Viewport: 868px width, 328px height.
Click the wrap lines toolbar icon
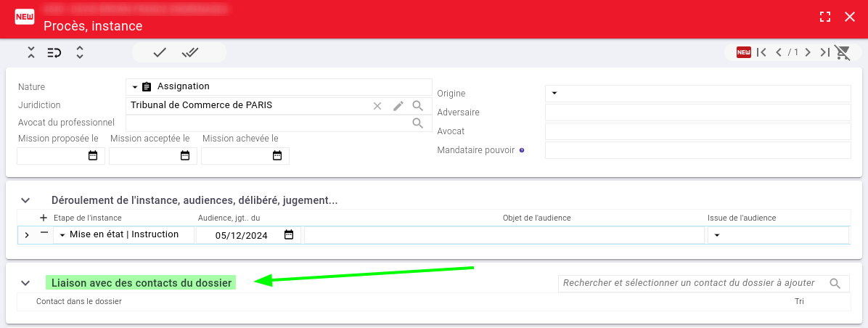[54, 52]
